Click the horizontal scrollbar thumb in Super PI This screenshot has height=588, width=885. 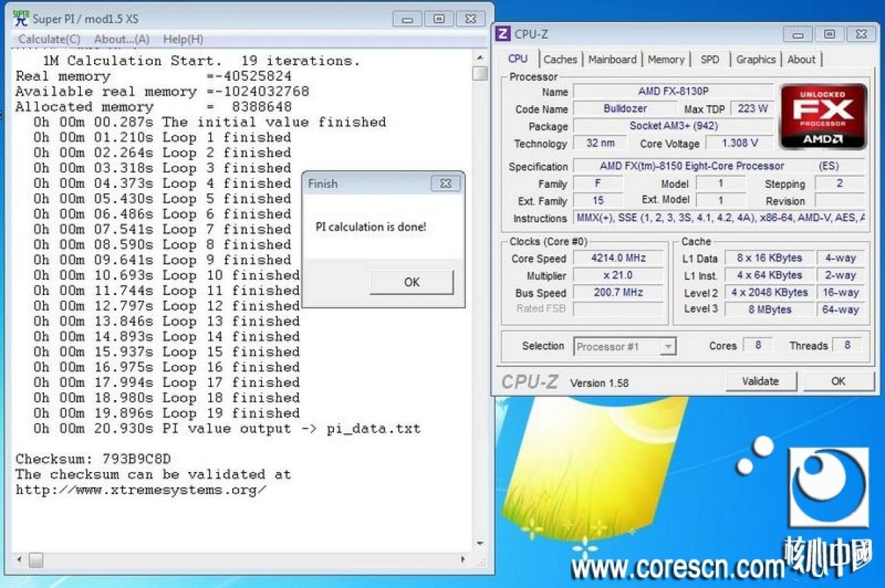pos(35,560)
